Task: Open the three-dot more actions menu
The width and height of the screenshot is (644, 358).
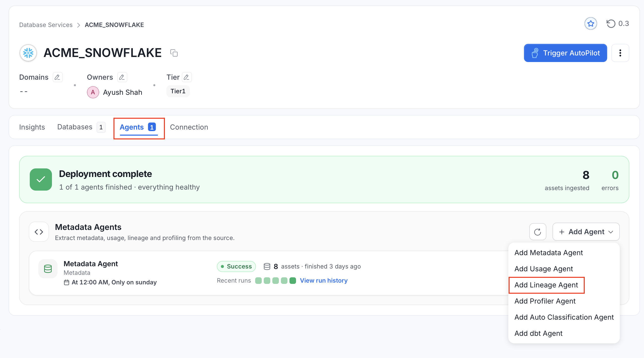Action: click(x=620, y=53)
